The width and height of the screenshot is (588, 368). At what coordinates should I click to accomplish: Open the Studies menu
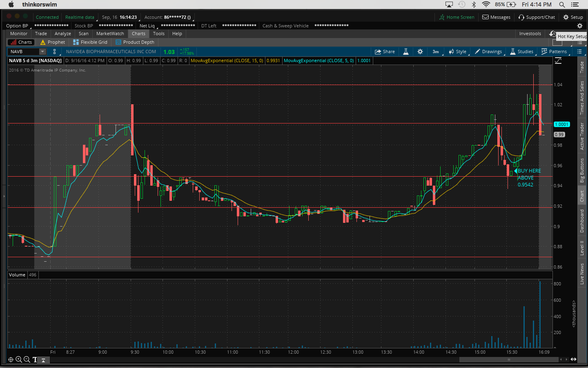pos(522,52)
